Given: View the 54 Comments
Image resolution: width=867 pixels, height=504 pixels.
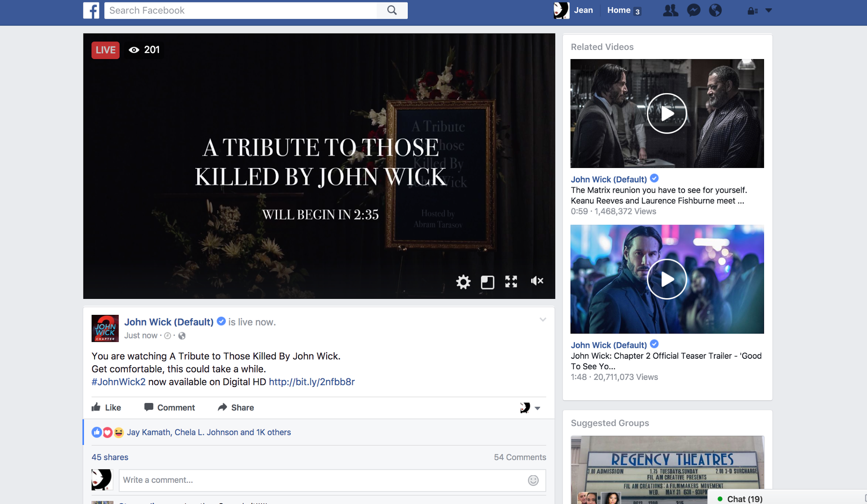Looking at the screenshot, I should pos(520,457).
